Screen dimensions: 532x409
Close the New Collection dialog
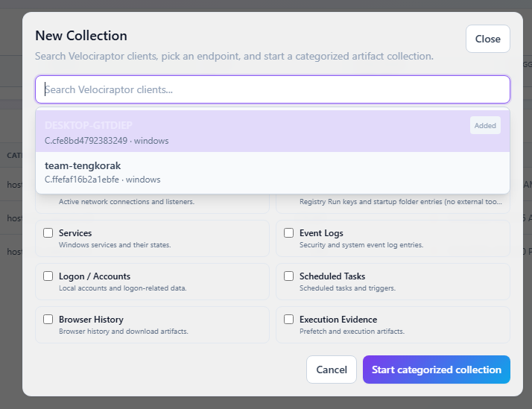click(x=487, y=39)
